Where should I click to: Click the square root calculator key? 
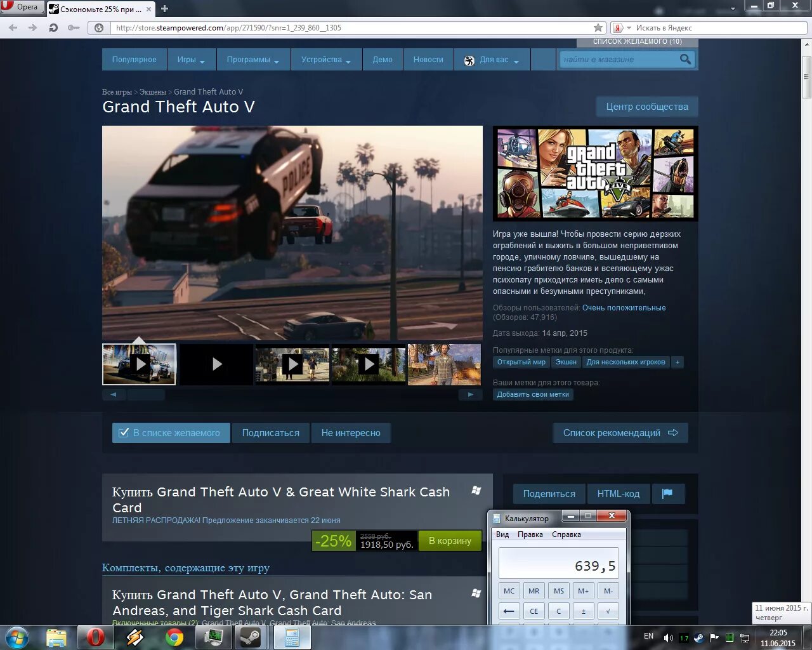608,611
